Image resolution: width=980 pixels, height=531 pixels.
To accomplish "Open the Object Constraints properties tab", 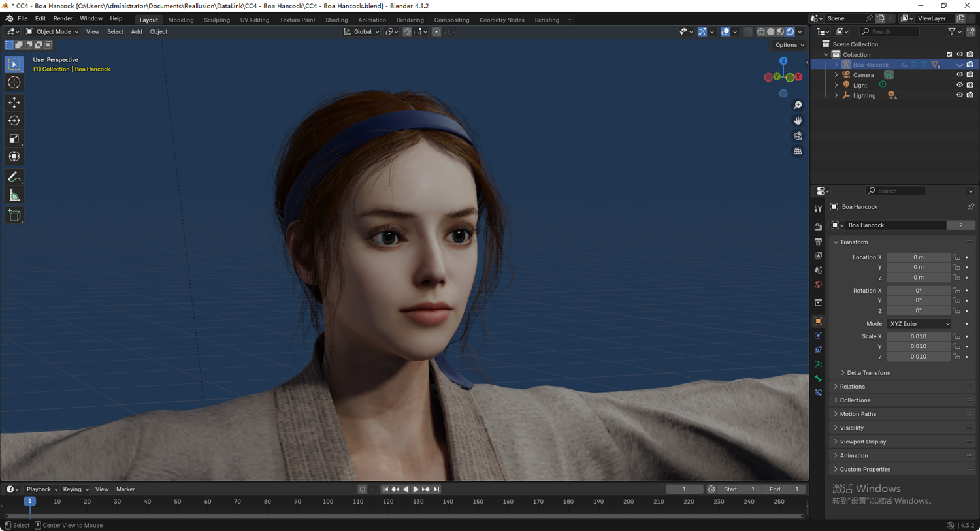I will pyautogui.click(x=818, y=350).
